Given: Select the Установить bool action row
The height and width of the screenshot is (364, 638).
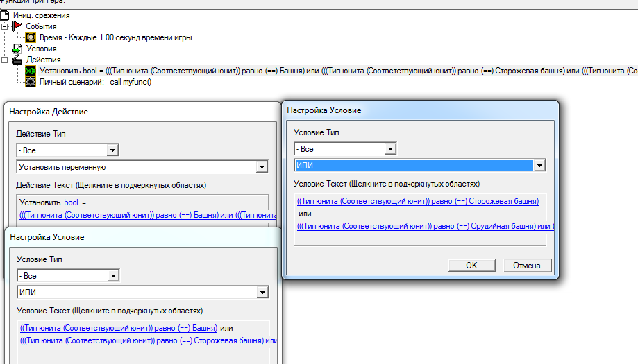Looking at the screenshot, I should point(338,71).
